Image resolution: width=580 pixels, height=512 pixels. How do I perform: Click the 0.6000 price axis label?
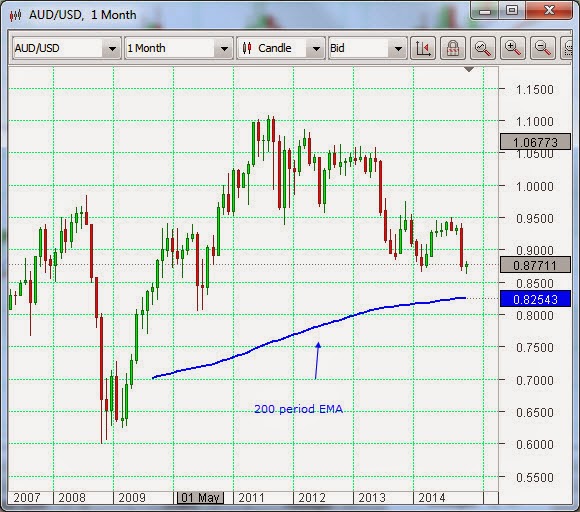click(x=535, y=444)
